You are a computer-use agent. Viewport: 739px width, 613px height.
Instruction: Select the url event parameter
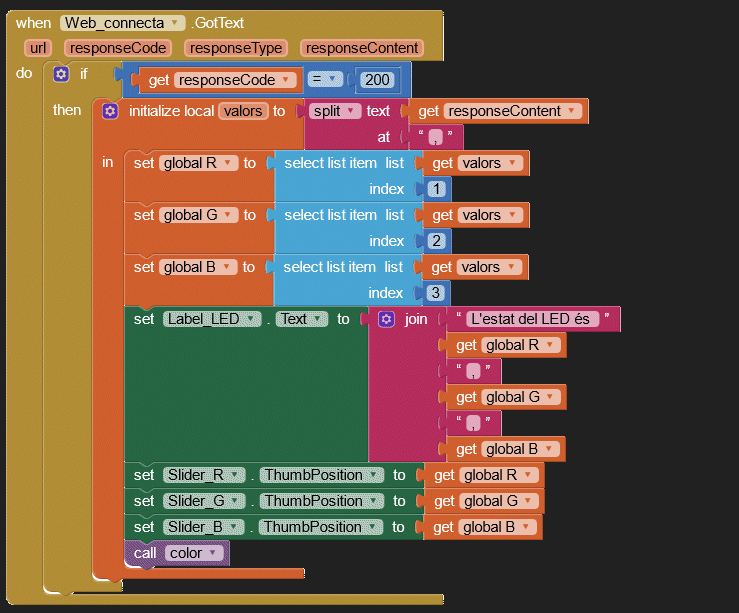click(39, 48)
